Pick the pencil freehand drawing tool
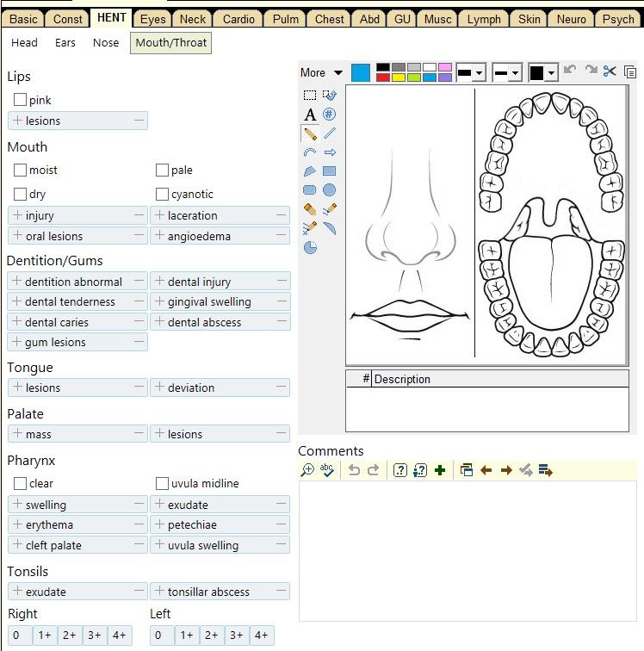644x651 pixels. tap(310, 133)
